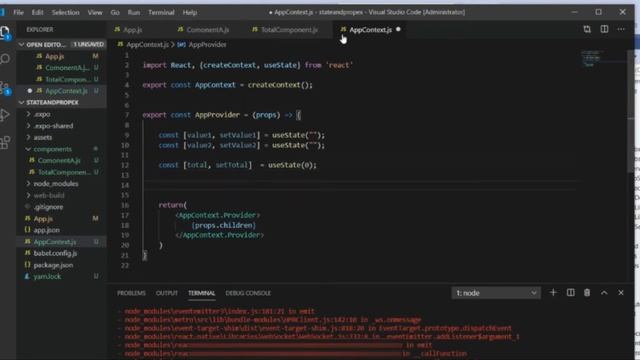
Task: Open the Help menu
Action: [190, 12]
